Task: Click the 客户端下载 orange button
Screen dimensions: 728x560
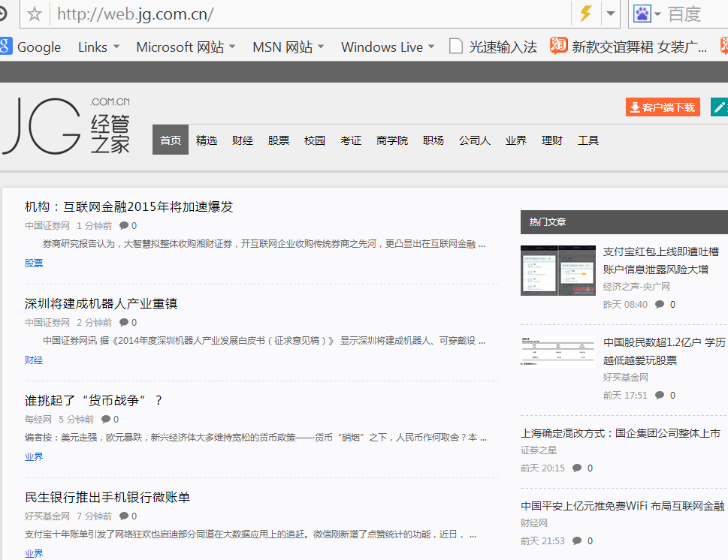Action: (x=663, y=107)
